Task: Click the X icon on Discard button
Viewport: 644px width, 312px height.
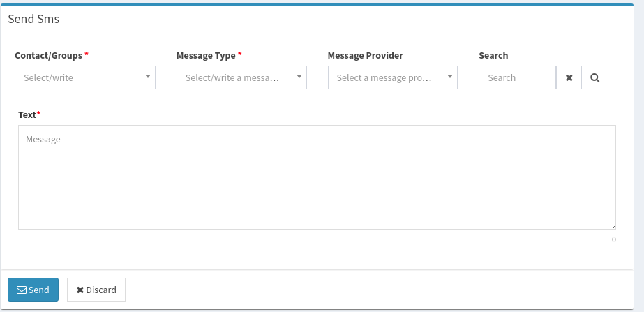Action: 80,290
